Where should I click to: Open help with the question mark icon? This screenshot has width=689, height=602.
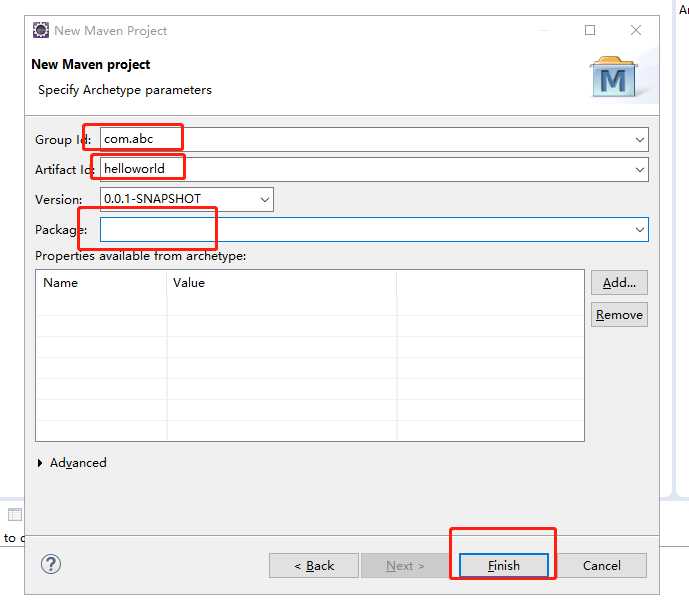pos(51,564)
